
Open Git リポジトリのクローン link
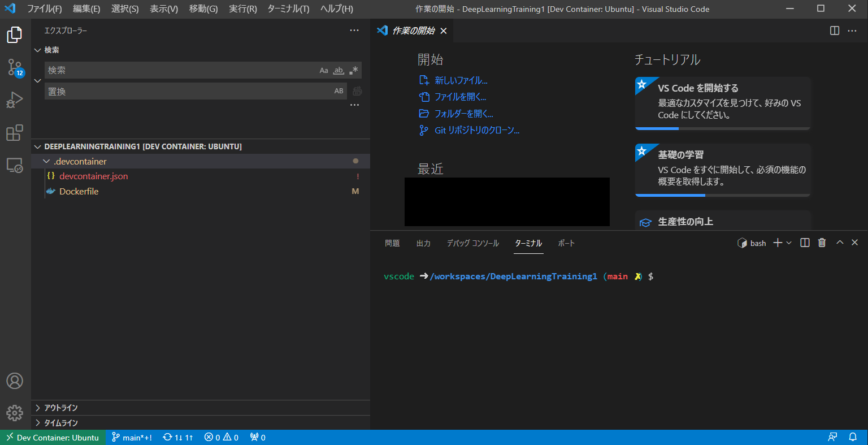pos(478,130)
